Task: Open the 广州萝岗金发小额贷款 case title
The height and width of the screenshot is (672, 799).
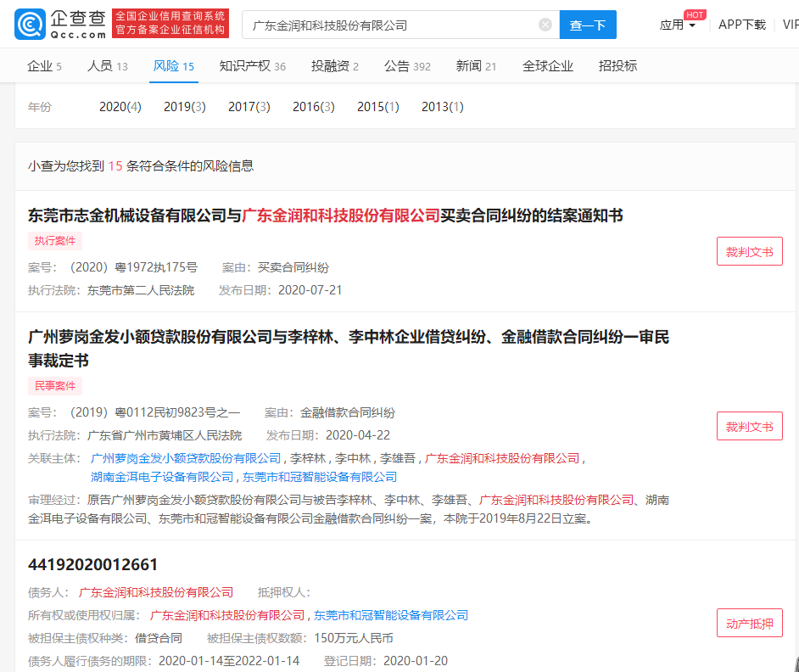Action: point(349,348)
